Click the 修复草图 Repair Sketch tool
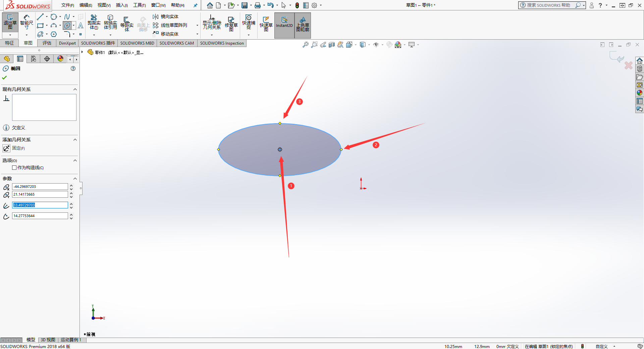The image size is (644, 349). click(231, 24)
